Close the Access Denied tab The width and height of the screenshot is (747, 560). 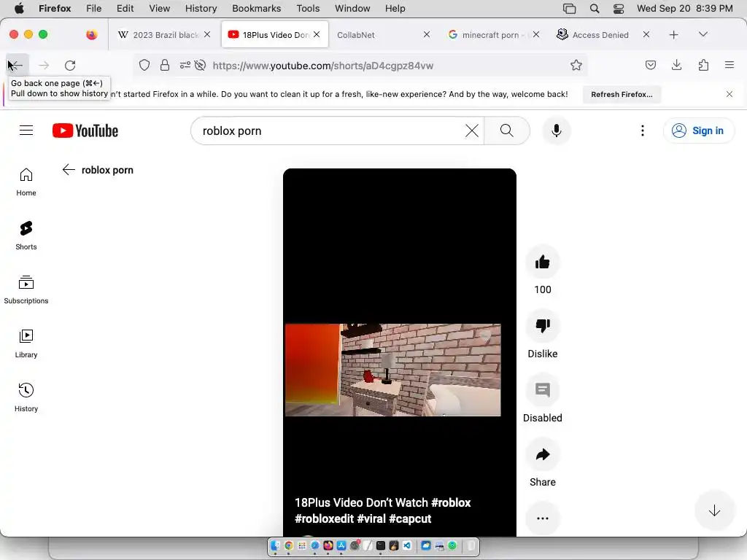click(646, 34)
